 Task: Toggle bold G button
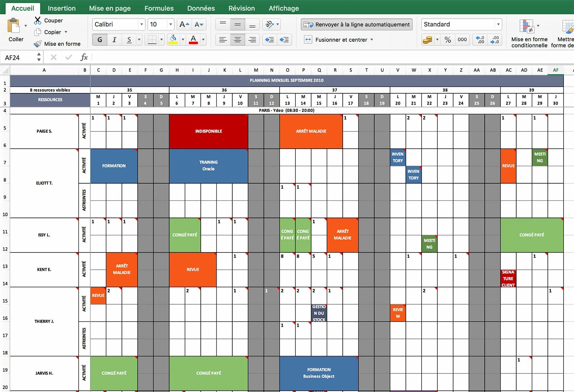(100, 40)
